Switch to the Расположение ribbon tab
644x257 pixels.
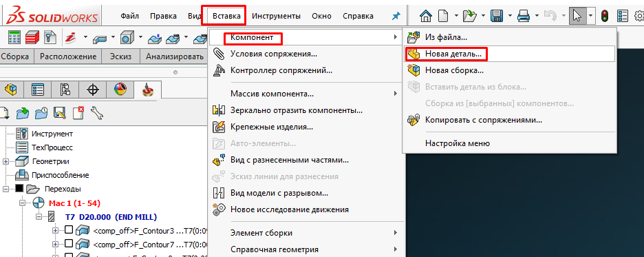click(68, 56)
